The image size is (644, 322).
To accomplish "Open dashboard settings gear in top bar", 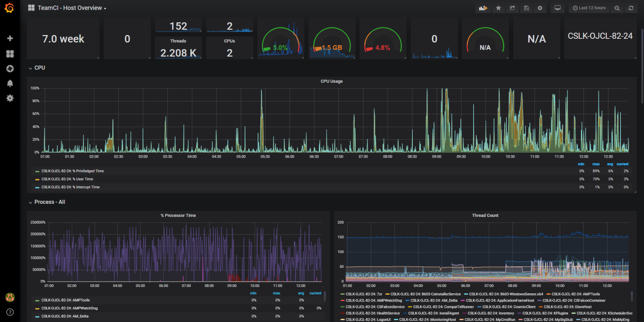I will (x=540, y=8).
